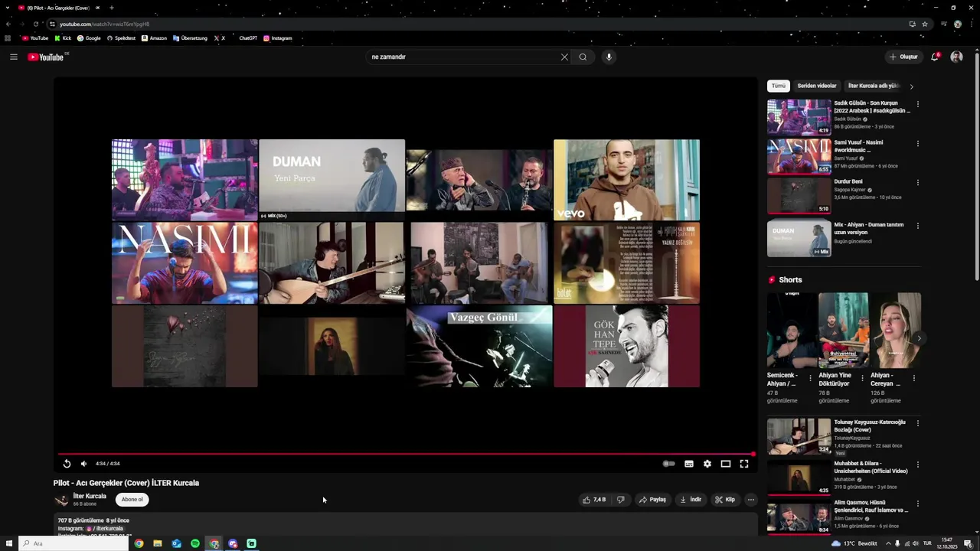Viewport: 980px width, 551px height.
Task: Open a new browser tab with plus
Action: click(x=111, y=8)
